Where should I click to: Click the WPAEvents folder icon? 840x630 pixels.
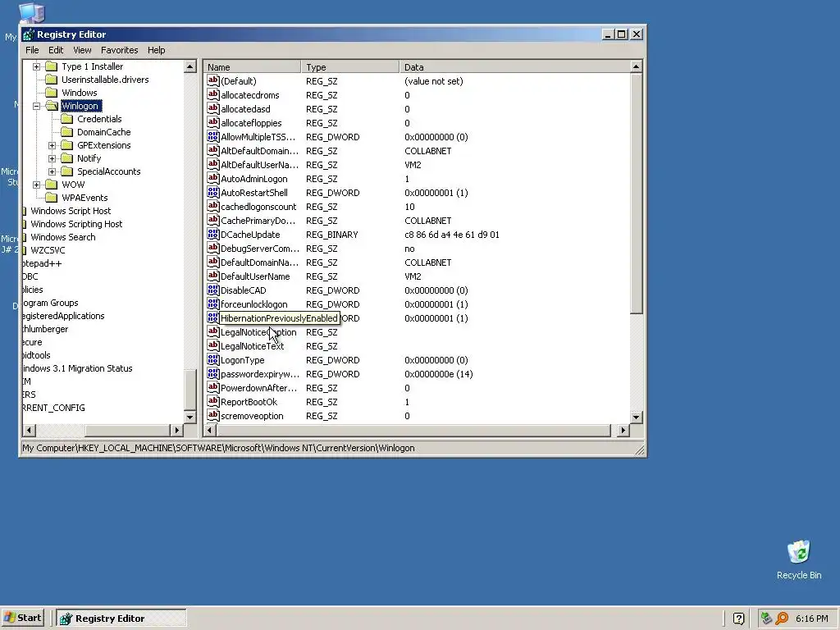click(52, 198)
